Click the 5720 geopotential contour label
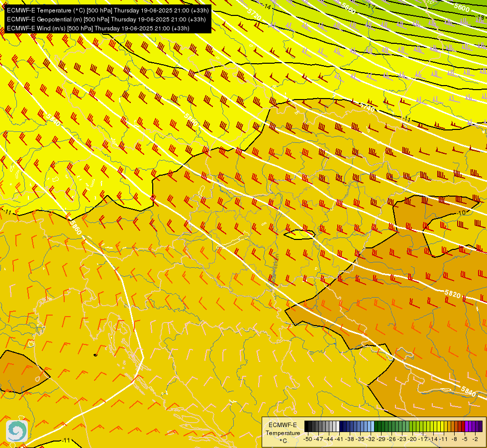The image size is (487, 448). (x=254, y=14)
